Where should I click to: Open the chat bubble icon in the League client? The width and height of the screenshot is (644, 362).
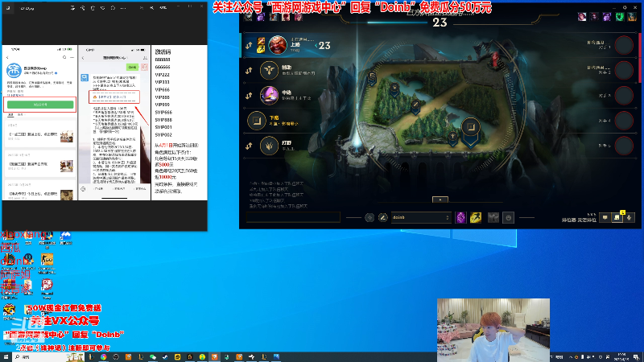tap(605, 217)
